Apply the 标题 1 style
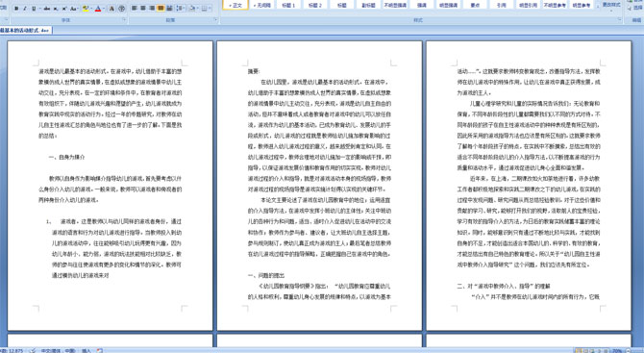Screen dimensions: 644x353 pyautogui.click(x=288, y=5)
